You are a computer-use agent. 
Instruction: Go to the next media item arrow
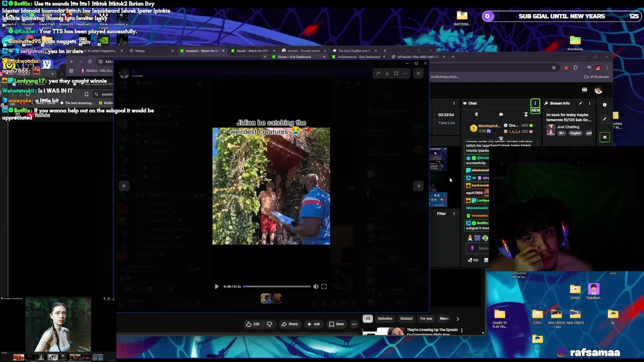[x=418, y=186]
